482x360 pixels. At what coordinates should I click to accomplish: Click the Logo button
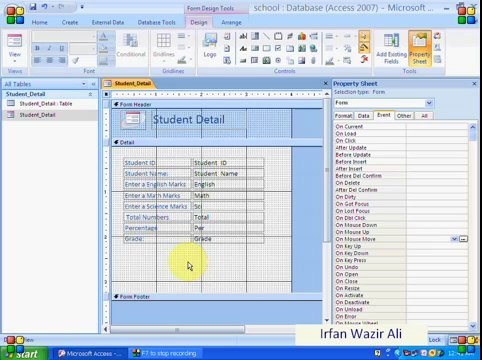click(x=210, y=46)
